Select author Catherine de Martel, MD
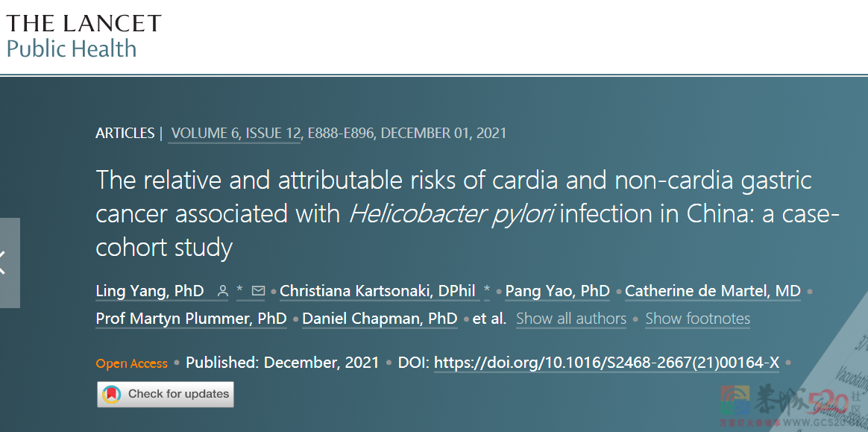868x432 pixels. 713,291
